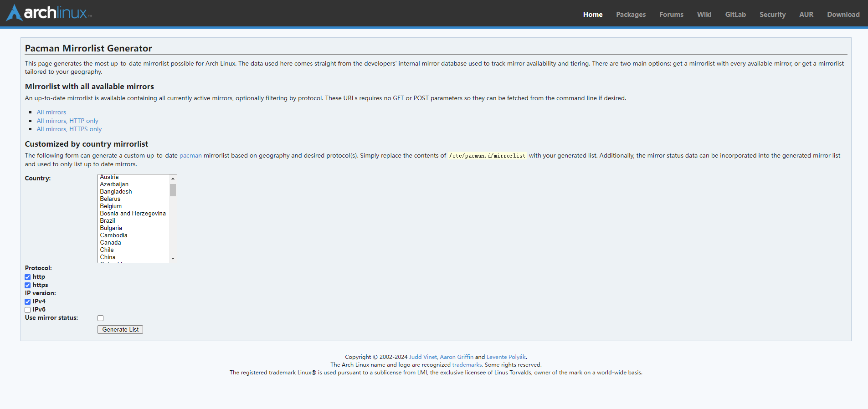868x409 pixels.
Task: Select Belgium in the country list
Action: coord(111,206)
